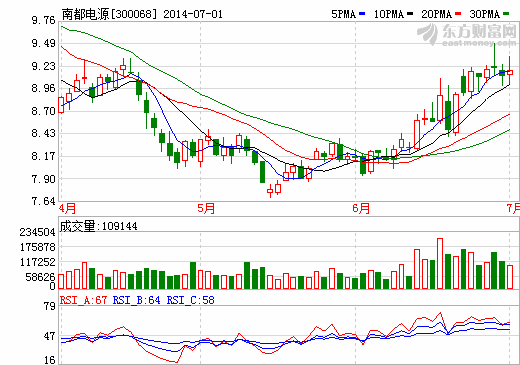520x365 pixels.
Task: Click the green 30PMA legend color marker
Action: [x=506, y=14]
